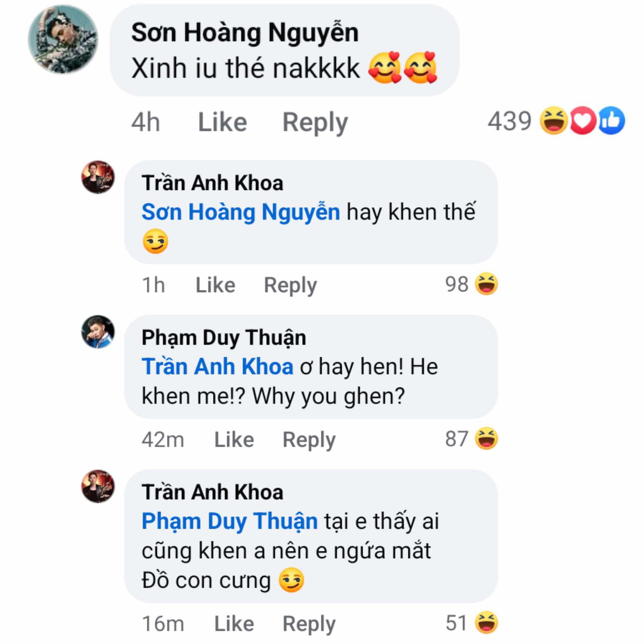Image resolution: width=644 pixels, height=644 pixels.
Task: Reply to Phạm Duy Thuận's comment
Action: 309,439
